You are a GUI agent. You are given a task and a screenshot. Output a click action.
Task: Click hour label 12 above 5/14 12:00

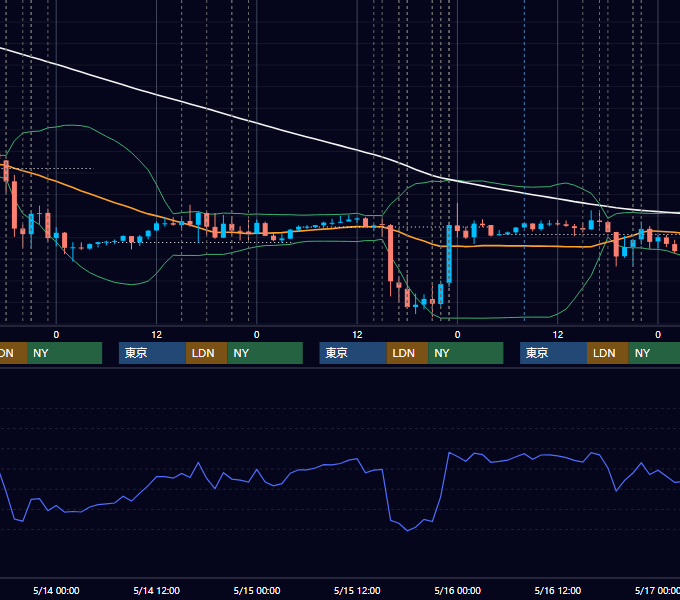click(x=157, y=335)
